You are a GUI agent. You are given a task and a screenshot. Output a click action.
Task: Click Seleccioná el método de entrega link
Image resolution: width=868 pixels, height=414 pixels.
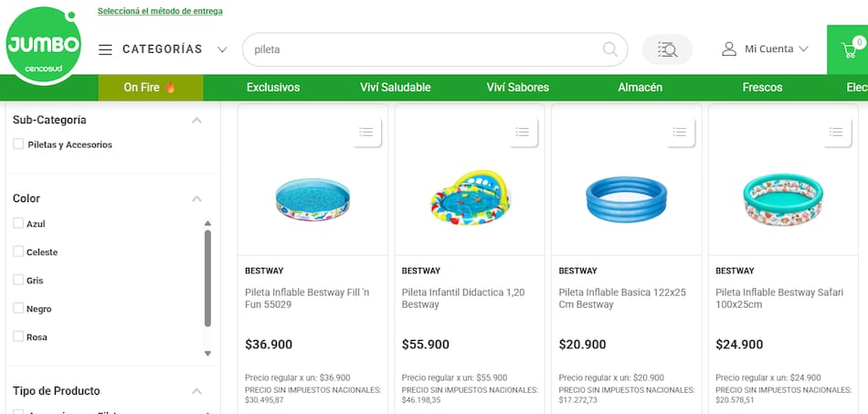(160, 12)
